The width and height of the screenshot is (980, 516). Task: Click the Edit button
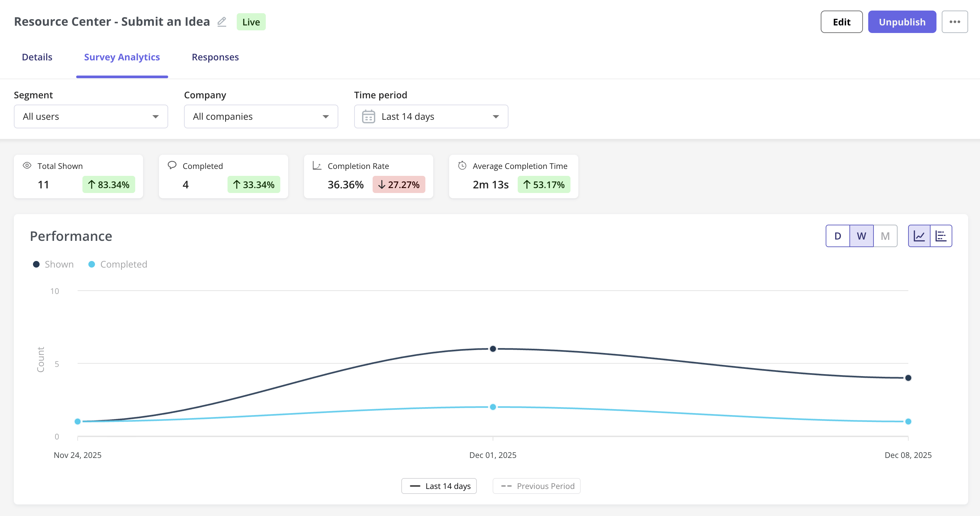[841, 22]
